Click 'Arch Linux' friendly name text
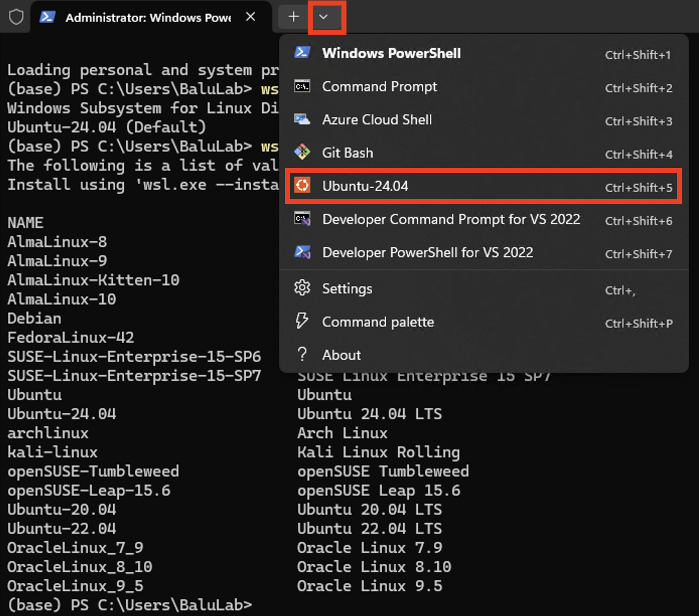This screenshot has width=699, height=616. coord(342,433)
